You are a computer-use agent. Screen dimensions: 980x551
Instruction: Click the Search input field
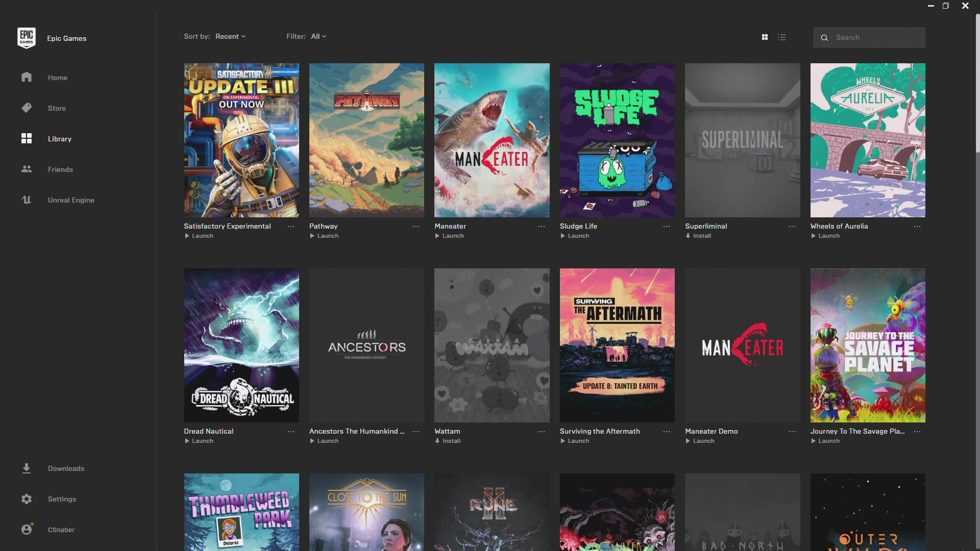pos(869,37)
